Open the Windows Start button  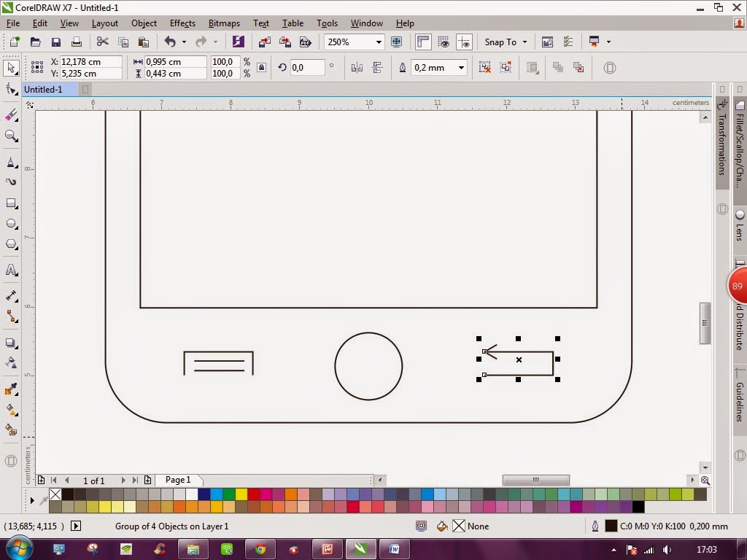click(19, 548)
